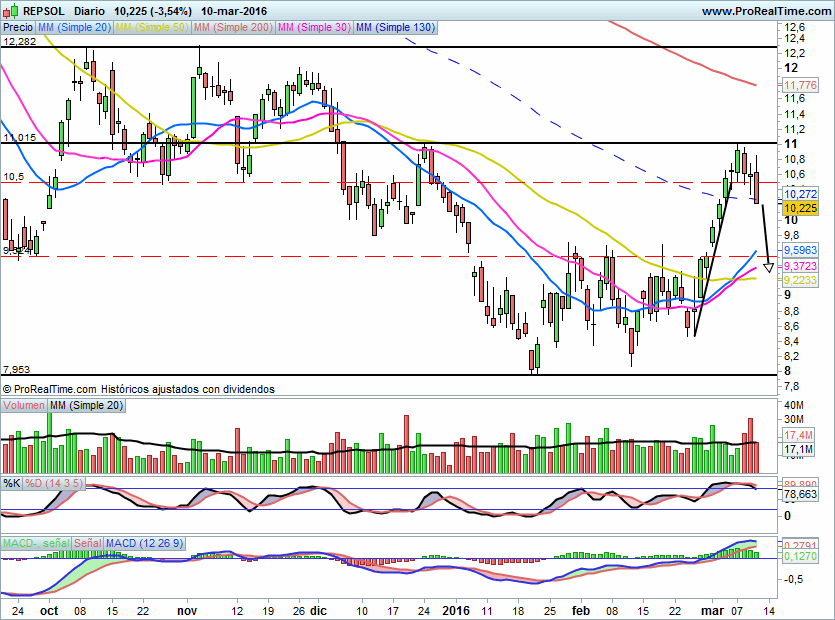Select the 10,225 (-3,54%) price change text
Viewport: 835px width, 620px height.
(153, 11)
